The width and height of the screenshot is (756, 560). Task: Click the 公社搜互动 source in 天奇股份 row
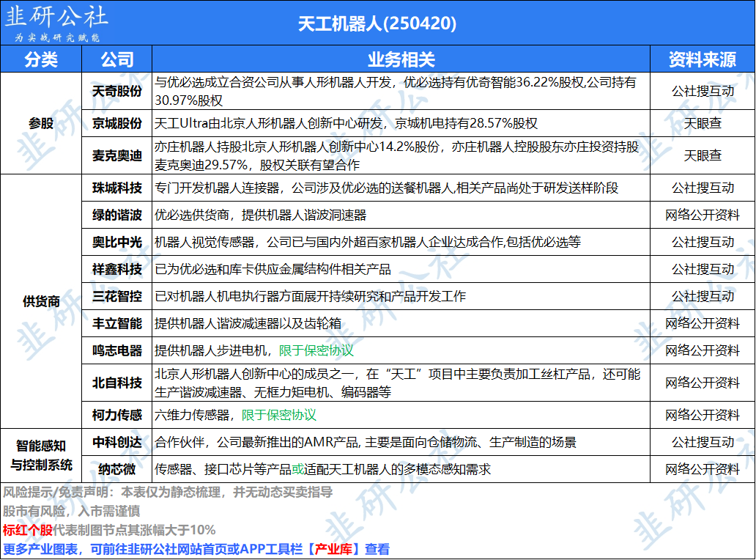click(703, 91)
